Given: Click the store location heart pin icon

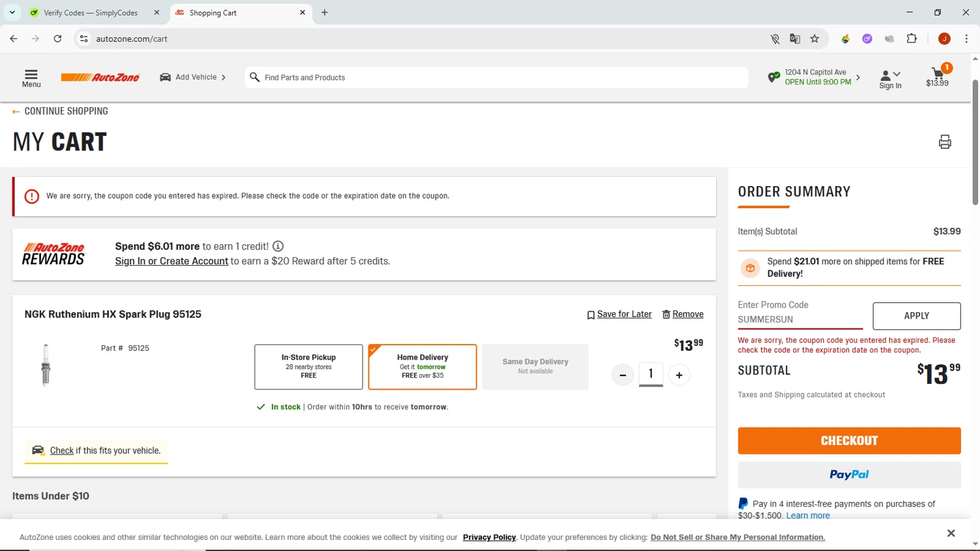Looking at the screenshot, I should (774, 77).
